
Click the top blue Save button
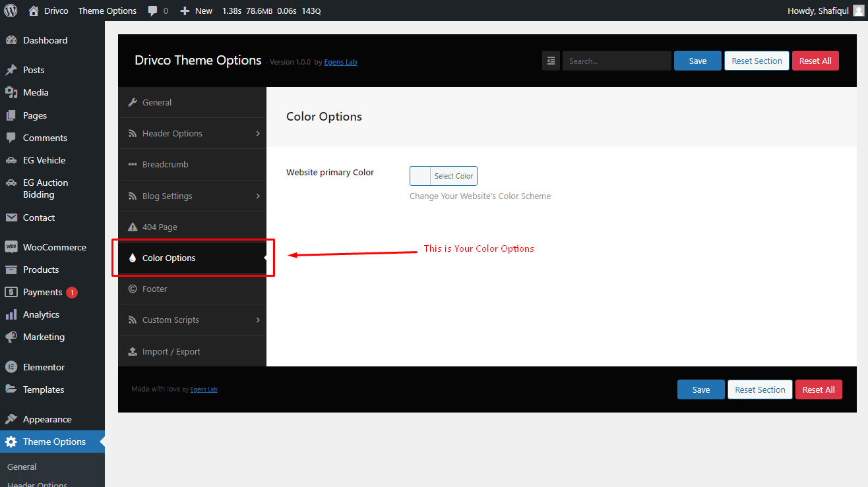pos(698,61)
